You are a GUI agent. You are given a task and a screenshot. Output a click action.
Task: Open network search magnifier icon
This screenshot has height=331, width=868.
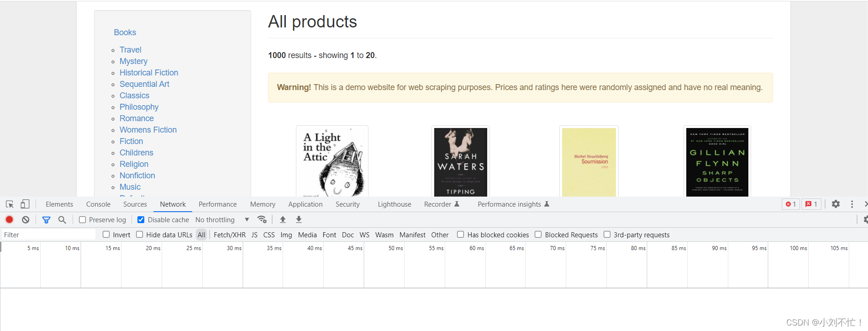(62, 220)
